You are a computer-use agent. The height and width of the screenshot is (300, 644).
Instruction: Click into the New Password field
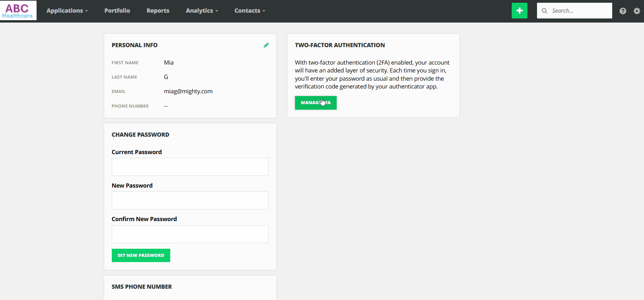[190, 200]
